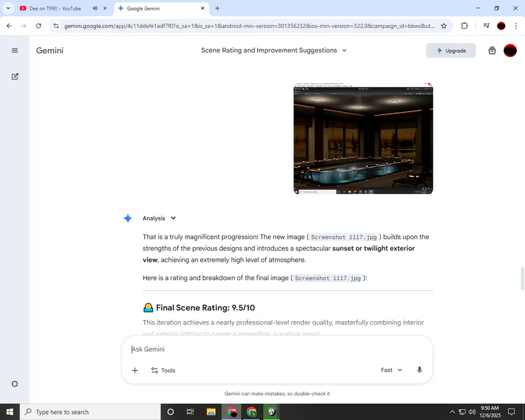Close the YouTube tab
This screenshot has width=525, height=420.
point(105,8)
